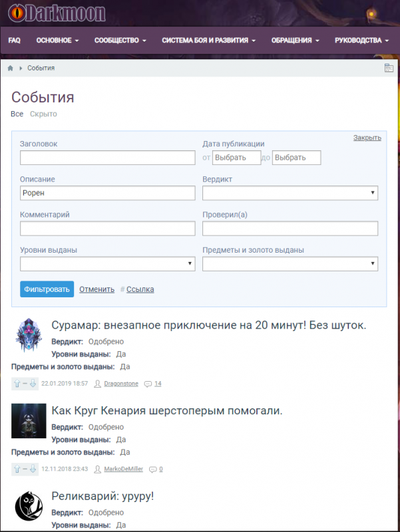Switch to the Скрыто tab
The image size is (400, 532).
[x=43, y=114]
